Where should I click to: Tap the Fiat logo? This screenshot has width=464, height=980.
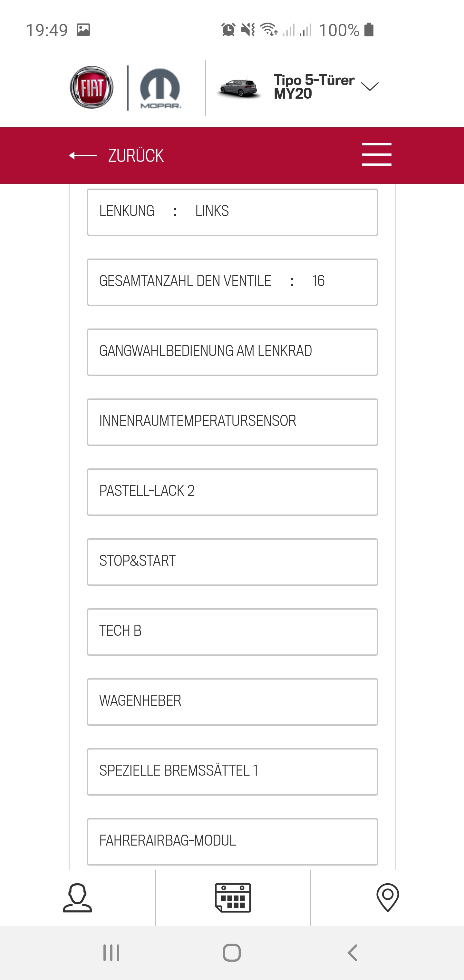pos(92,87)
